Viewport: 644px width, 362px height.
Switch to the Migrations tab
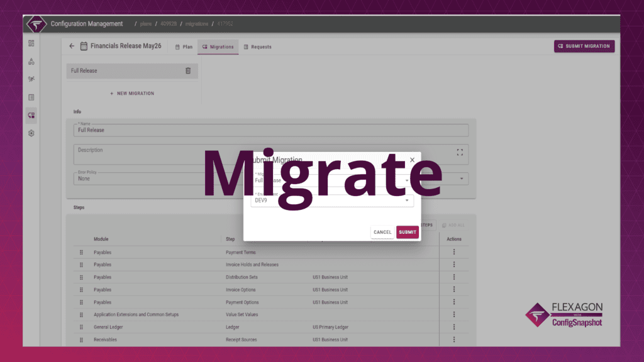(x=218, y=47)
